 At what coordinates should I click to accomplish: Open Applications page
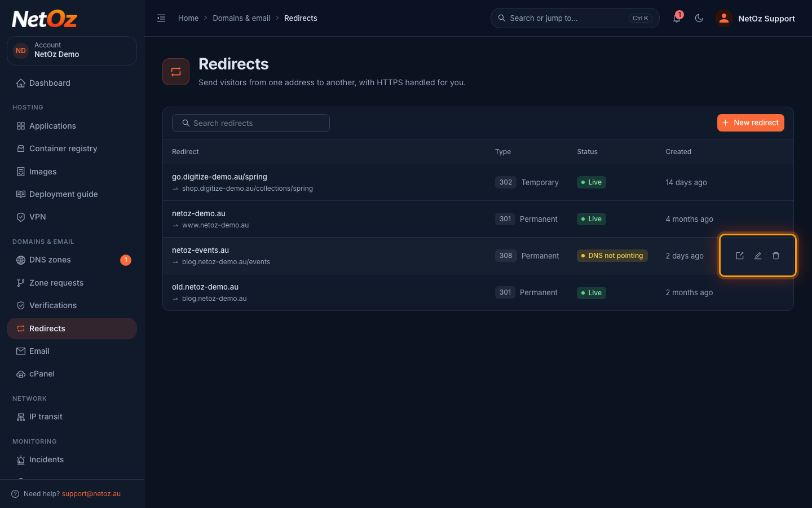click(x=72, y=126)
